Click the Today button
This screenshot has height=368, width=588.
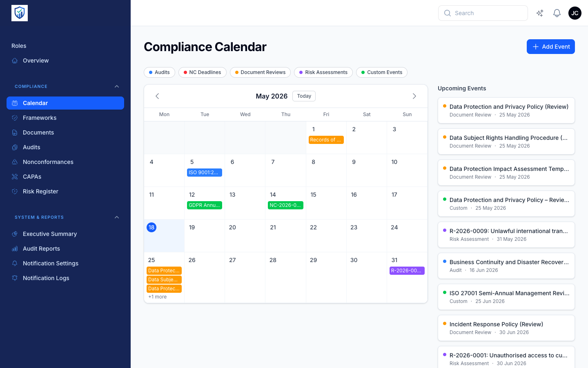pyautogui.click(x=304, y=96)
